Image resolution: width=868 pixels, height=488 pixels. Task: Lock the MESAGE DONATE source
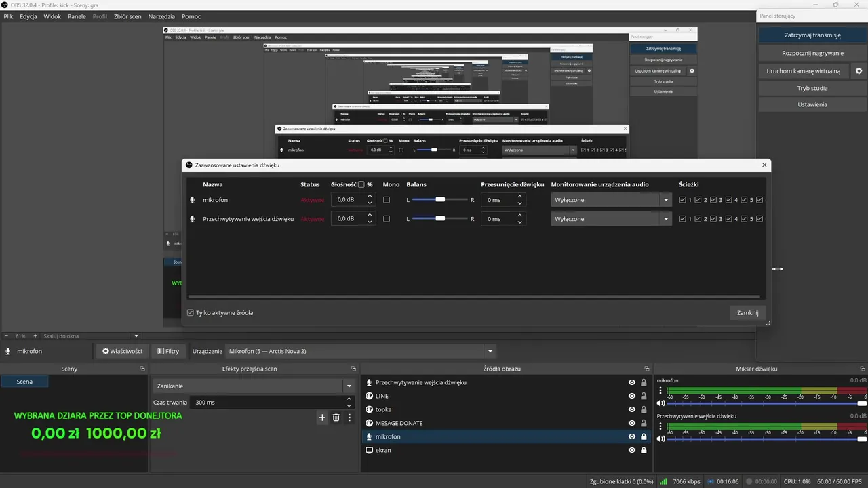(644, 423)
